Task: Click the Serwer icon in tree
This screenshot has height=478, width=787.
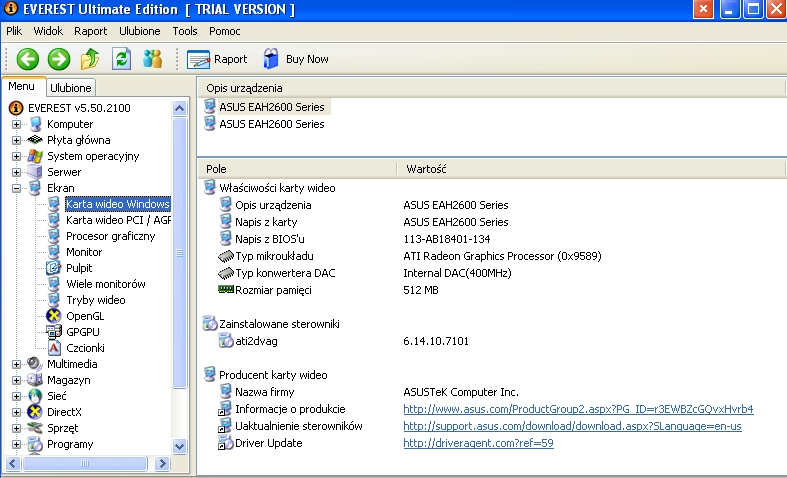Action: point(35,172)
